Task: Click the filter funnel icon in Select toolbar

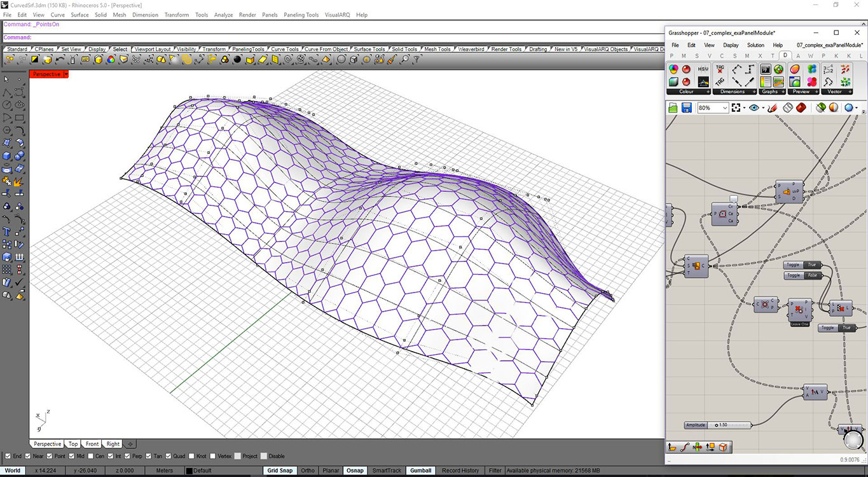Action: (x=417, y=59)
